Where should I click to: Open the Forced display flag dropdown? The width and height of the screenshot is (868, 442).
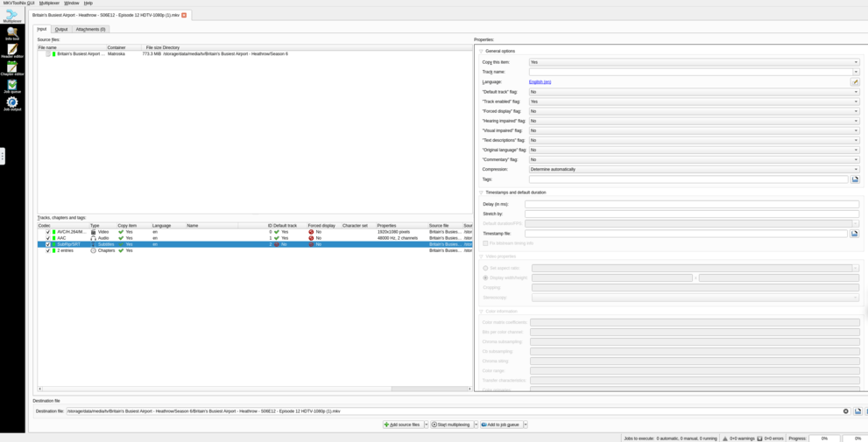coord(695,111)
